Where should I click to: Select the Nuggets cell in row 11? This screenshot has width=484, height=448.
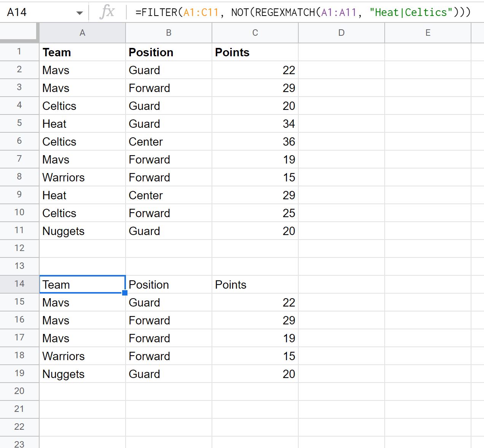82,230
